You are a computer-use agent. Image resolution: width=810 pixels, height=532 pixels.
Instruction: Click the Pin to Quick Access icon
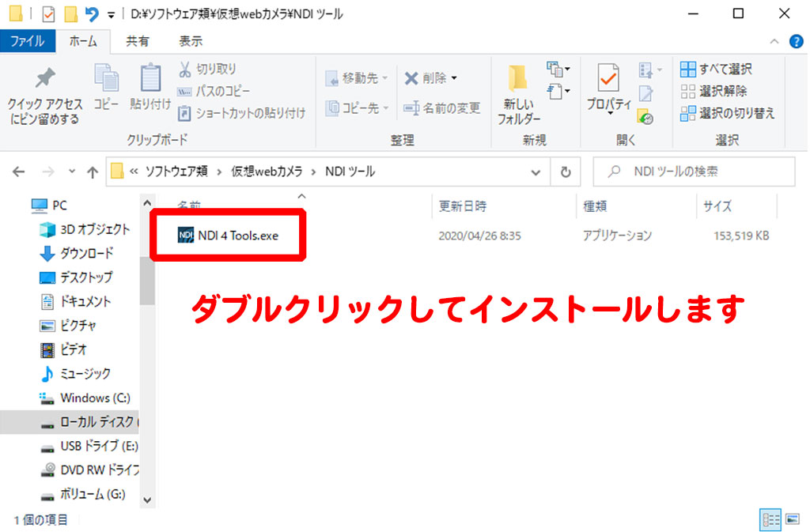(x=44, y=79)
